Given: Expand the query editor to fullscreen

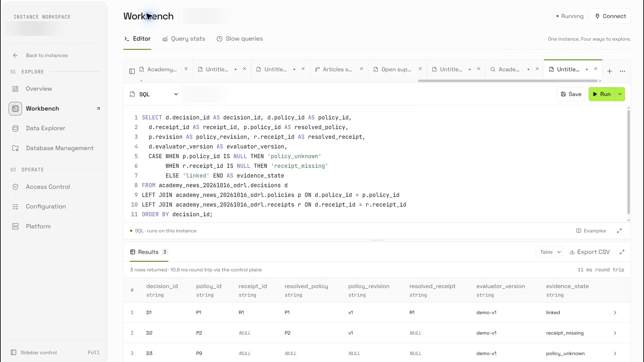Looking at the screenshot, I should [x=619, y=231].
